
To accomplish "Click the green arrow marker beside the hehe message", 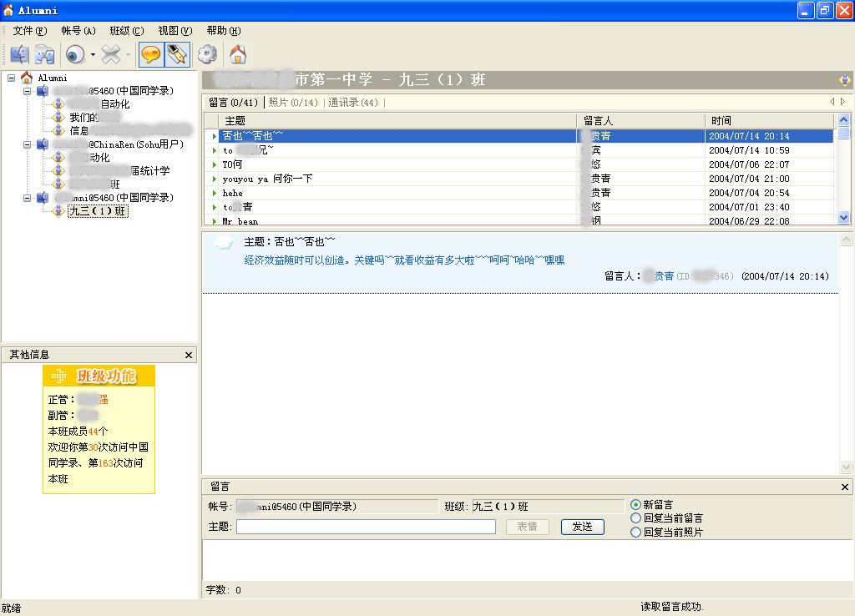I will [215, 193].
